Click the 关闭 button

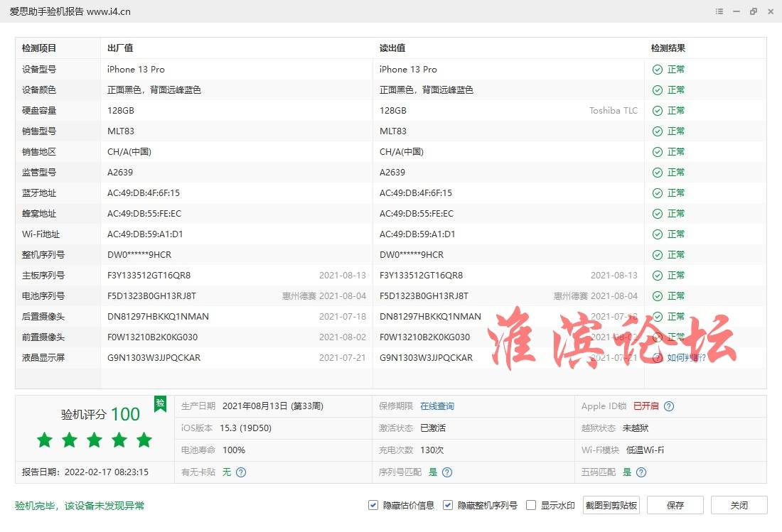pyautogui.click(x=739, y=505)
